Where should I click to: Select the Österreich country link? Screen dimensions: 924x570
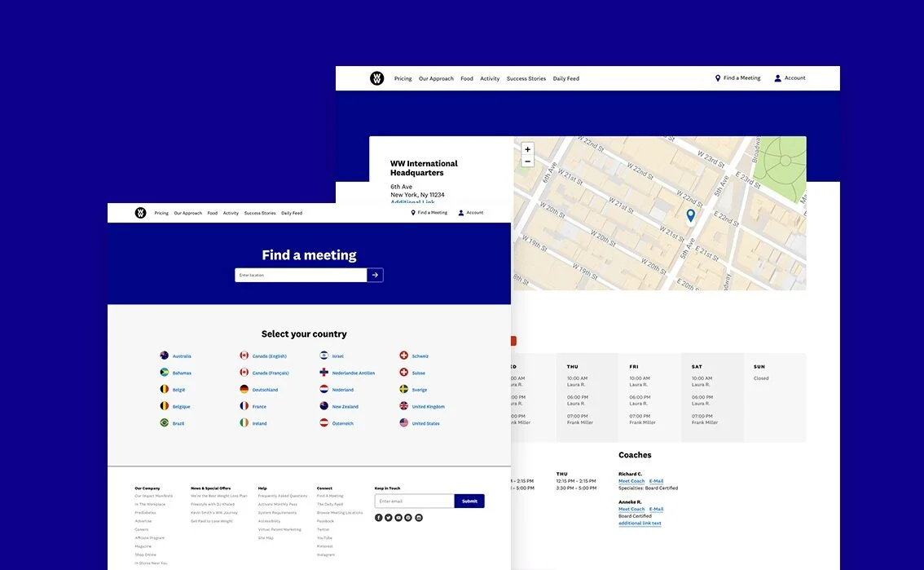tap(343, 424)
